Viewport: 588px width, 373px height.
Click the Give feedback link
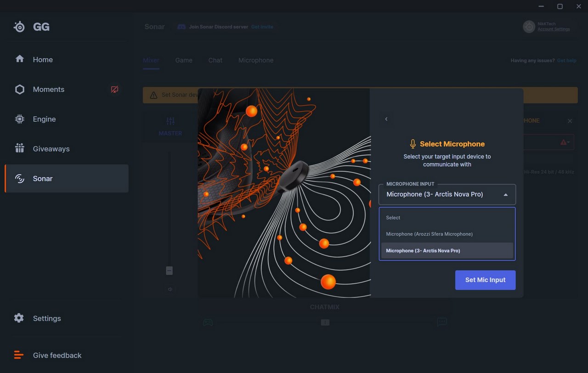(57, 355)
